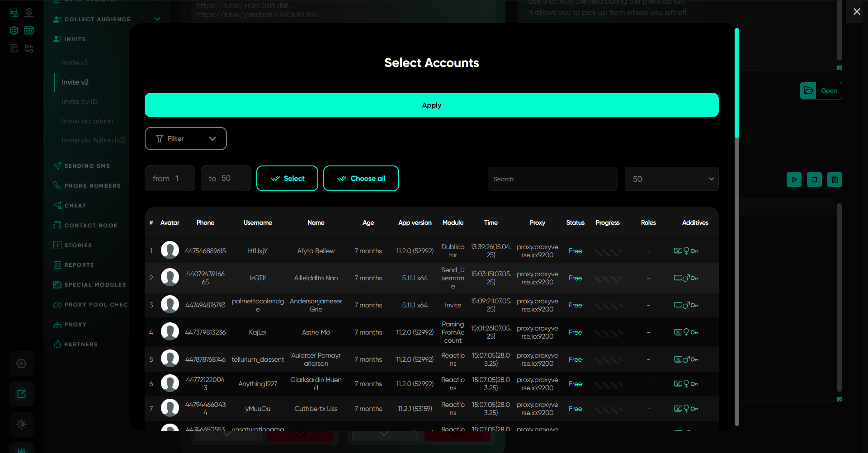Open the 50 rows-per-page dropdown
The height and width of the screenshot is (453, 868).
671,179
